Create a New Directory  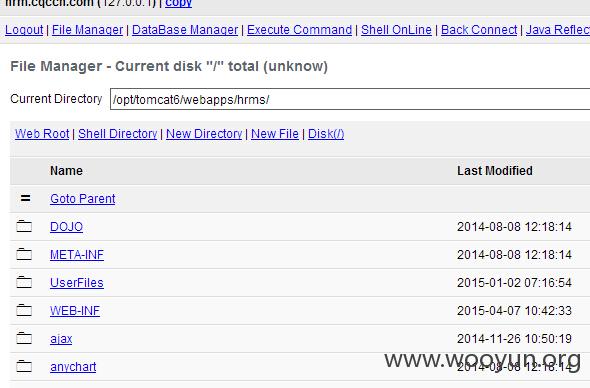coord(204,134)
